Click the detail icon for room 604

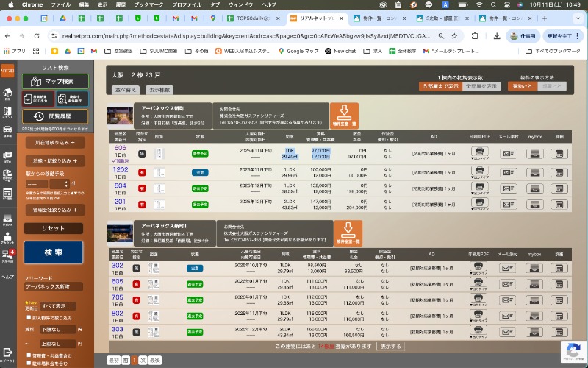559,187
